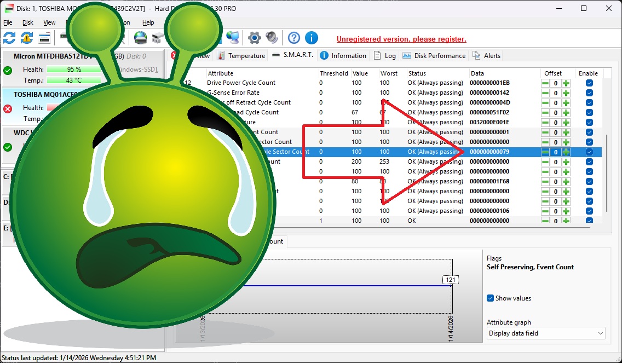Viewport: 622px width, 364px height.
Task: Open configuration with the gear icon
Action: pos(254,38)
